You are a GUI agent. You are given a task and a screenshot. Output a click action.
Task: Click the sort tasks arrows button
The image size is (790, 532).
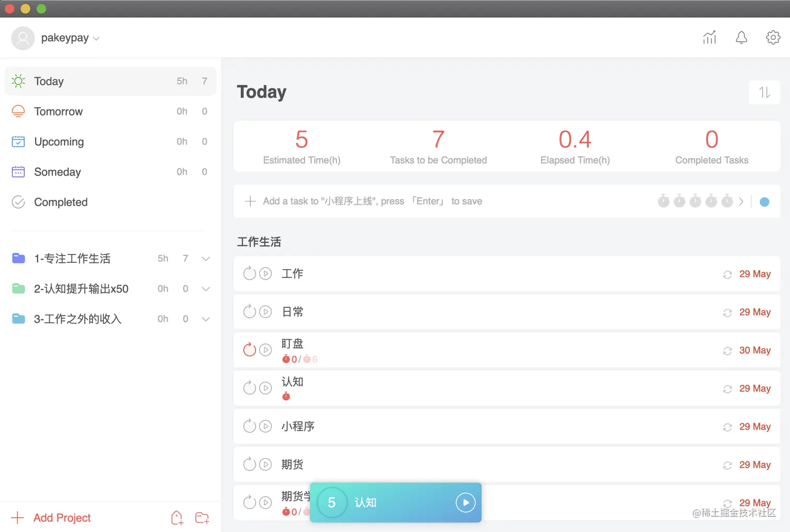tap(764, 92)
